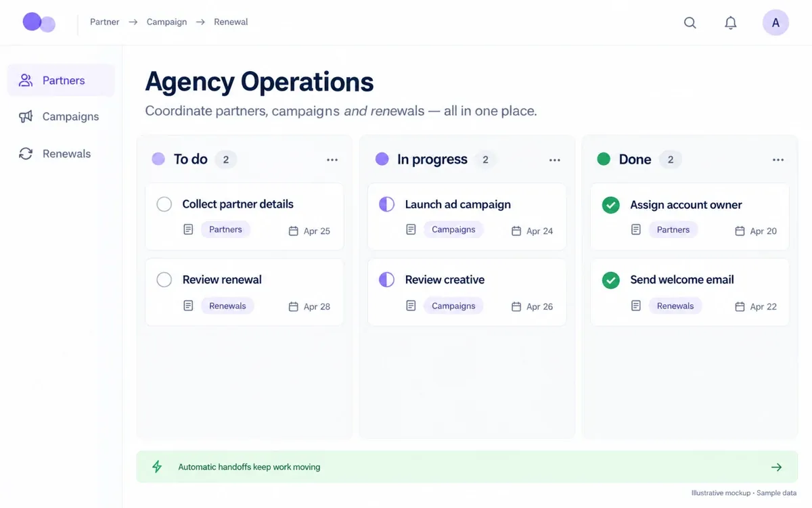Image resolution: width=812 pixels, height=508 pixels.
Task: Open the Launch ad campaign card title
Action: (x=457, y=204)
